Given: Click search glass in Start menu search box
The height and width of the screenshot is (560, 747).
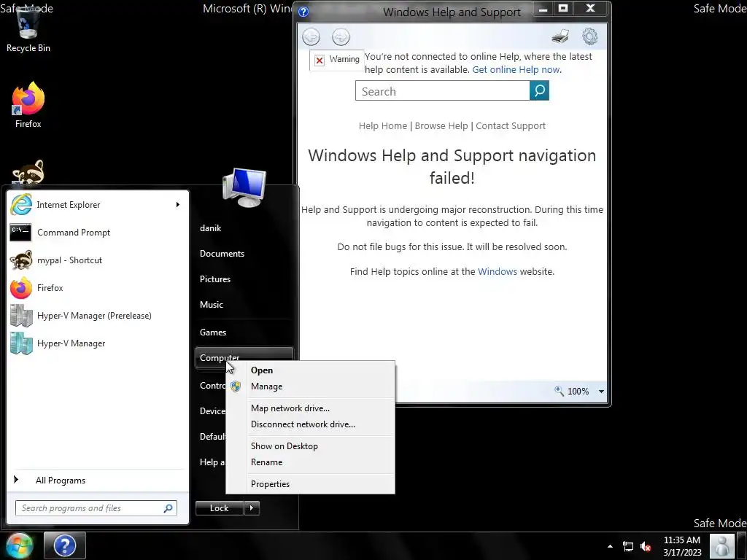Looking at the screenshot, I should pyautogui.click(x=169, y=508).
